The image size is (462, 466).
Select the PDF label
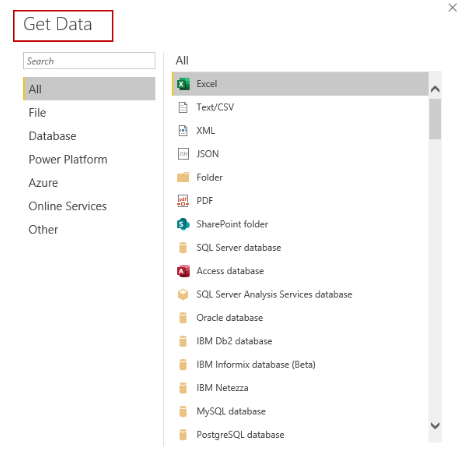[x=205, y=201]
